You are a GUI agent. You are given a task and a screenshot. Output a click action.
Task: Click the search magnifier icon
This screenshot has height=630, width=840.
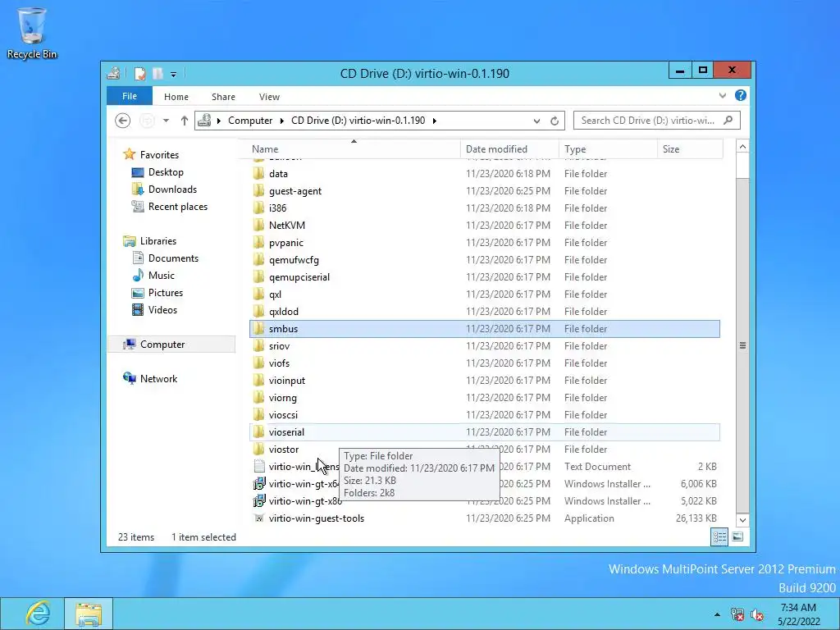(x=728, y=121)
